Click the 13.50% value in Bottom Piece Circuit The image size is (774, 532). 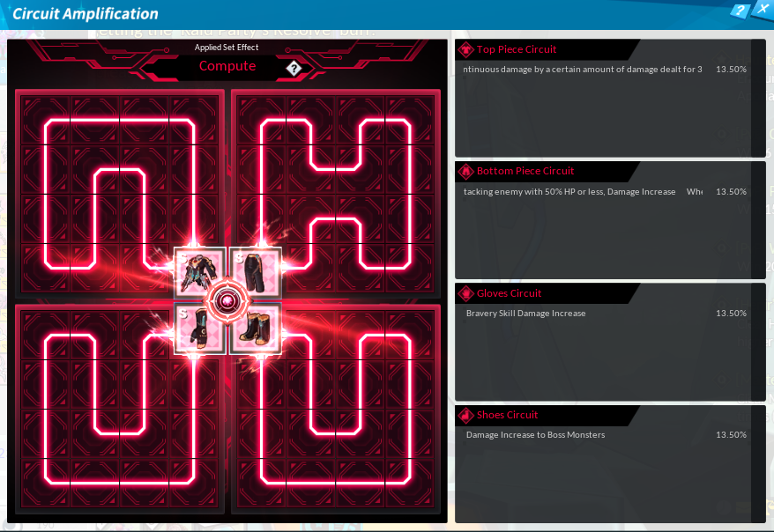pyautogui.click(x=731, y=192)
